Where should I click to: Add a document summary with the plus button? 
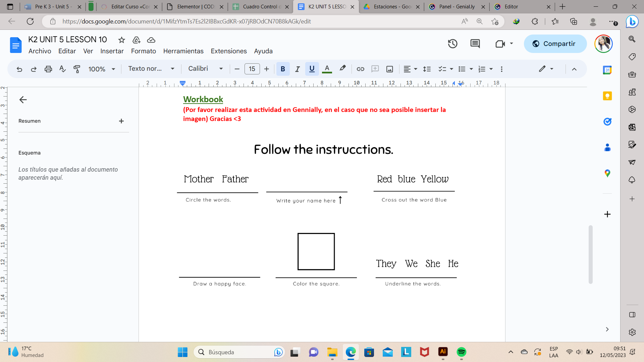pos(121,121)
